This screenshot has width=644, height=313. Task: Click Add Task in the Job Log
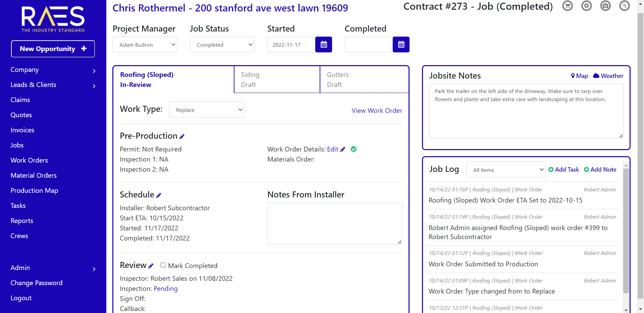tap(563, 170)
